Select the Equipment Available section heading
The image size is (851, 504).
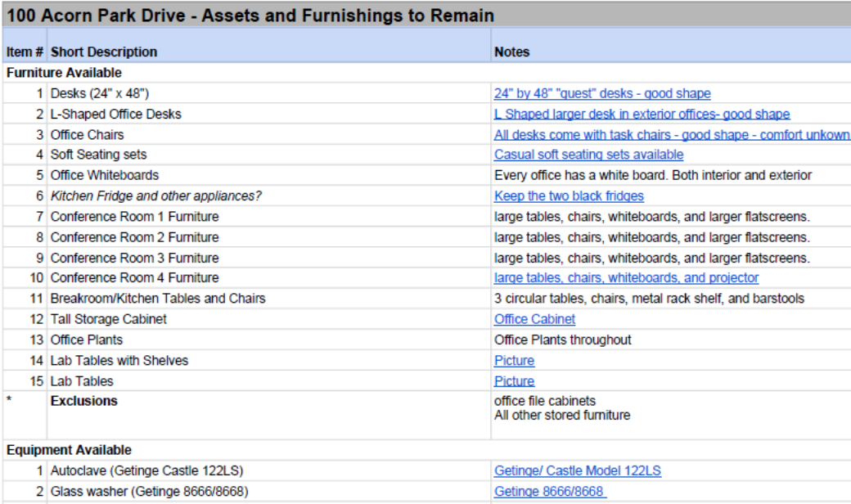coord(69,450)
